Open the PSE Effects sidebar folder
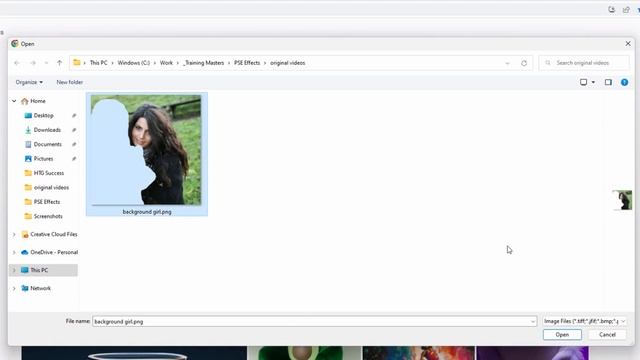The image size is (640, 360). (47, 202)
